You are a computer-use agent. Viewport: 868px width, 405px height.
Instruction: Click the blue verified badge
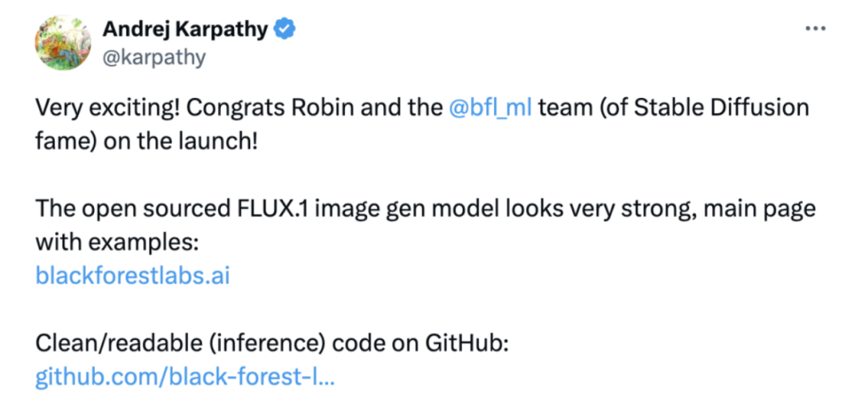pyautogui.click(x=285, y=30)
